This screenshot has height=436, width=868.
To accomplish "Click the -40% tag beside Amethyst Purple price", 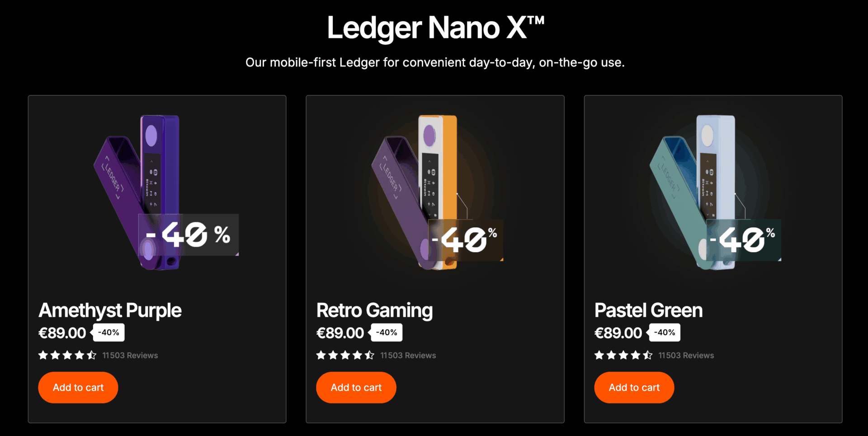I will point(109,333).
